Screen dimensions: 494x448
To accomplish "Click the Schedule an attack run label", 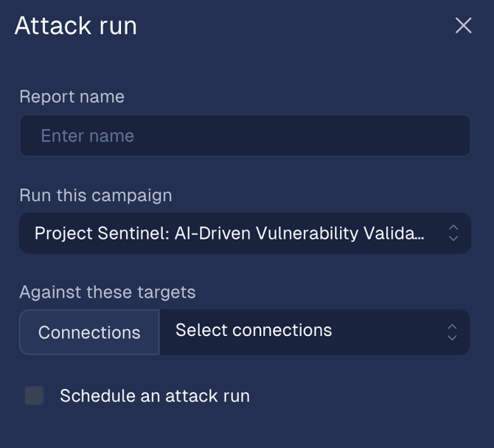I will [x=155, y=396].
